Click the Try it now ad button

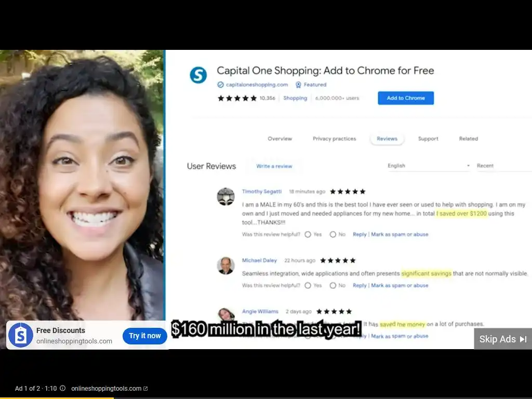click(x=145, y=336)
